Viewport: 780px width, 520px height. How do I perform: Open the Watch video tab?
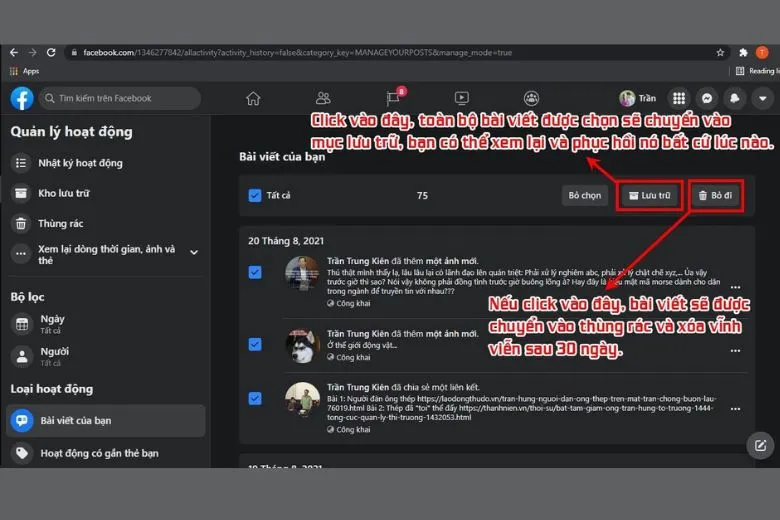click(462, 98)
